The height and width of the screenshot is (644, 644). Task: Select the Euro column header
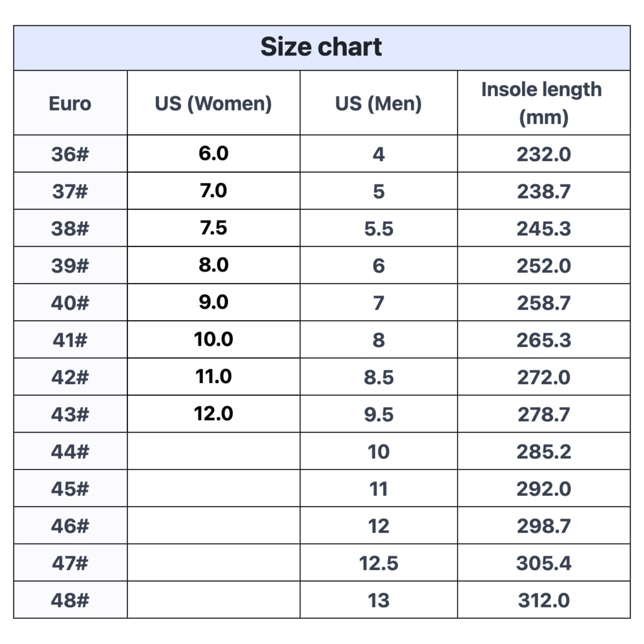(70, 103)
